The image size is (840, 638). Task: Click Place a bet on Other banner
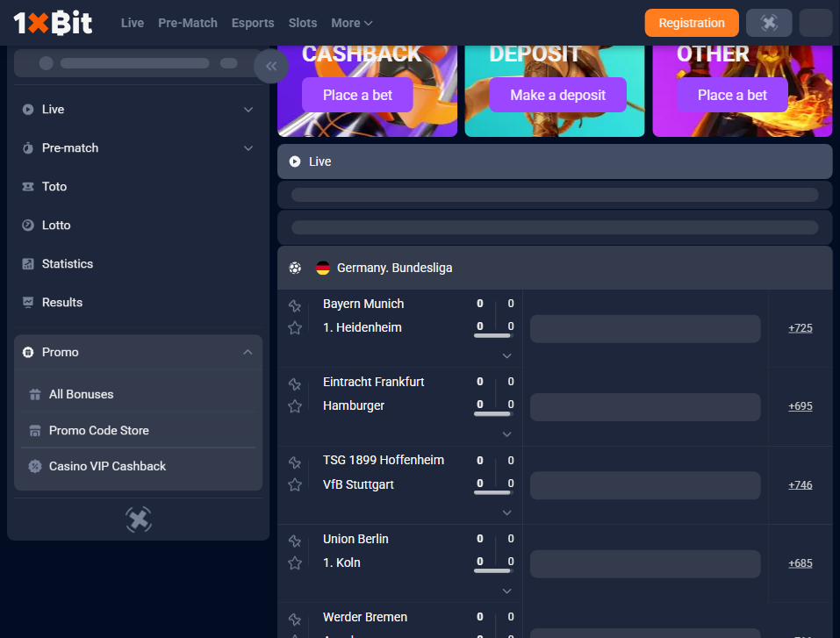732,95
